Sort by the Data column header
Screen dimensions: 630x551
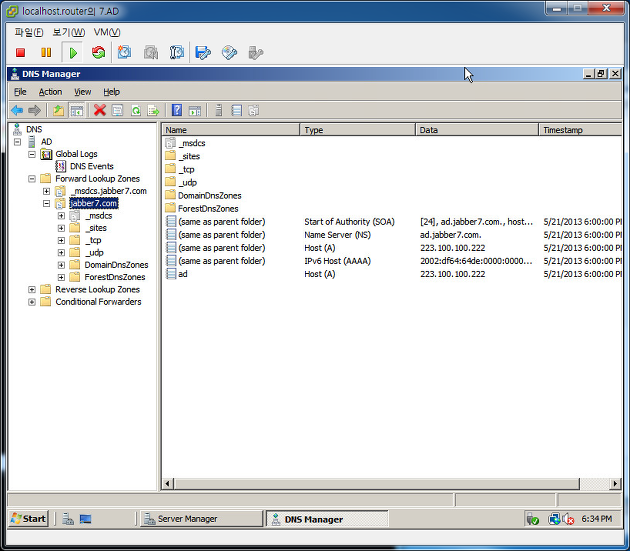[477, 130]
